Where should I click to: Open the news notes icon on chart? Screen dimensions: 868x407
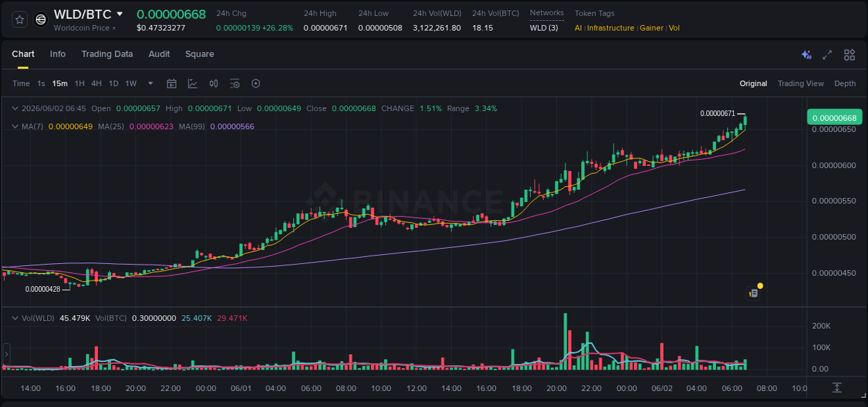753,293
